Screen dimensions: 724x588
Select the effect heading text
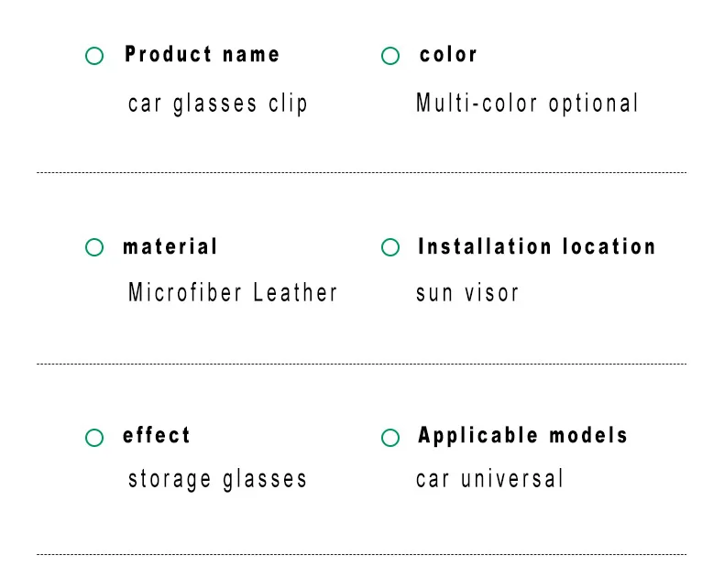point(157,435)
